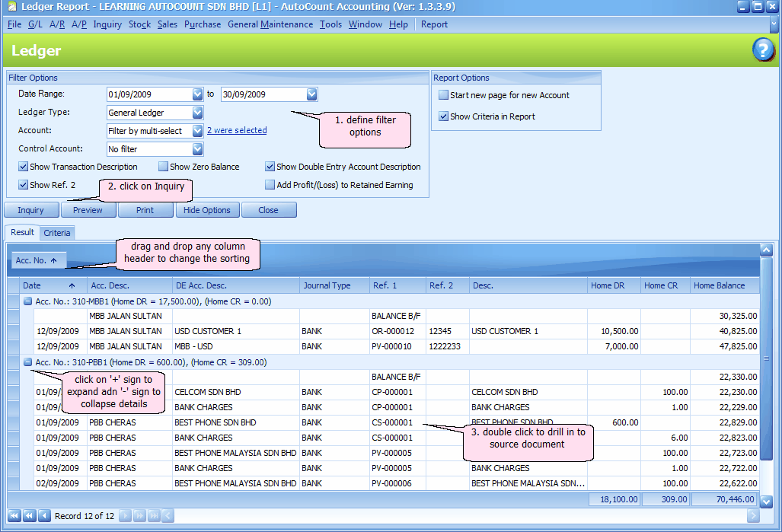Click the Inquiry button
Image resolution: width=782 pixels, height=532 pixels.
click(x=31, y=210)
